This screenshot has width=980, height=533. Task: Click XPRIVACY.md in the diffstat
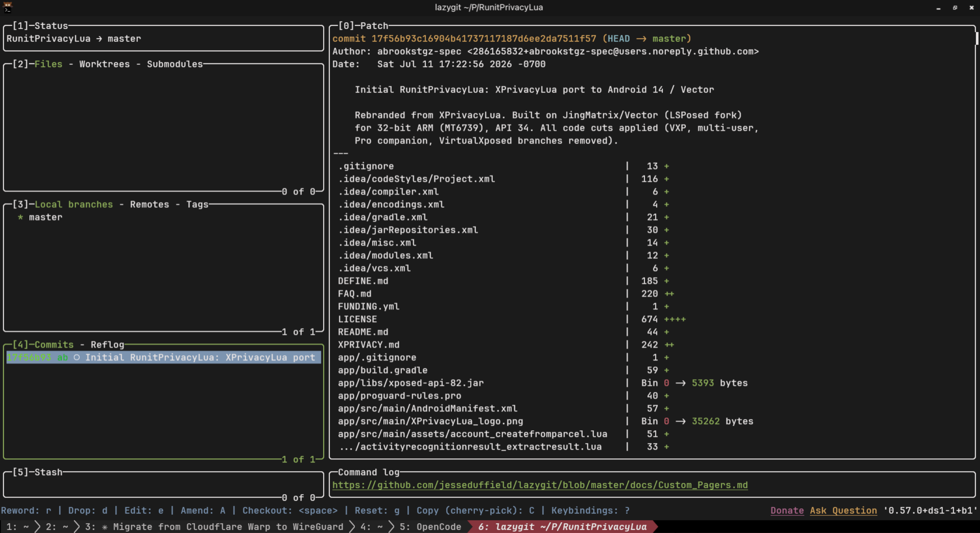click(x=369, y=345)
